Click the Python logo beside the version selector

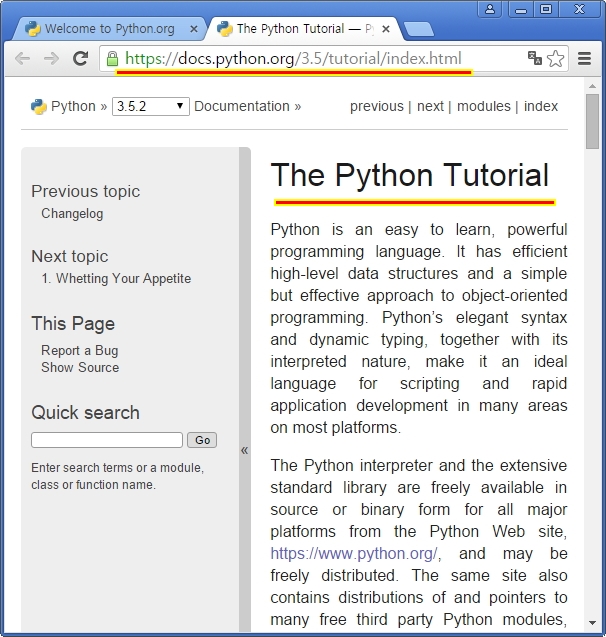click(39, 107)
